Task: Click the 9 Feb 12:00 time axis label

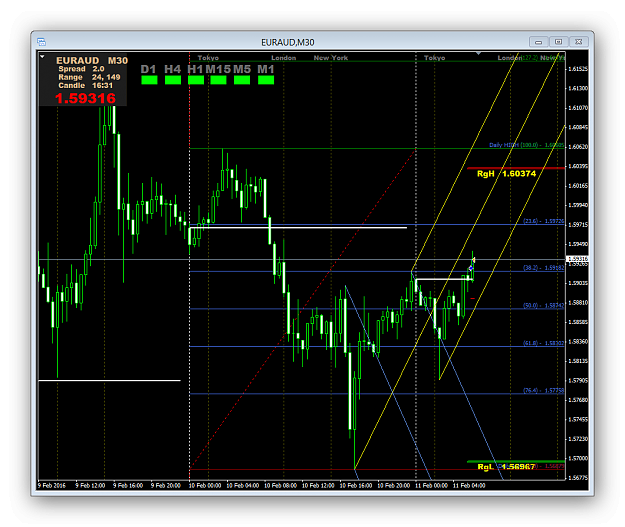Action: pyautogui.click(x=90, y=486)
